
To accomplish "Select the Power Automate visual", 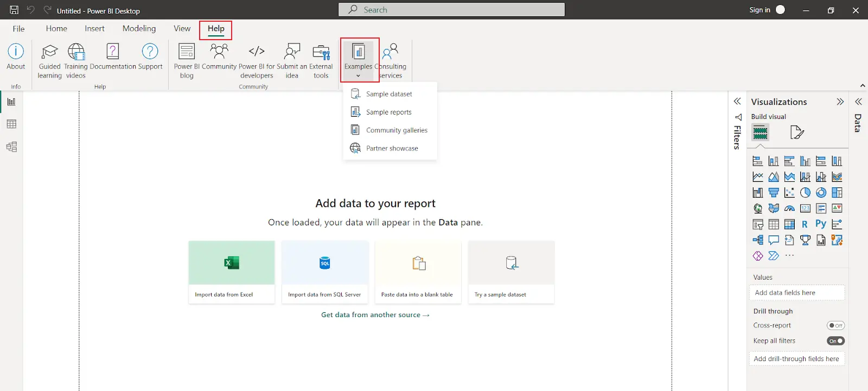I will (774, 256).
